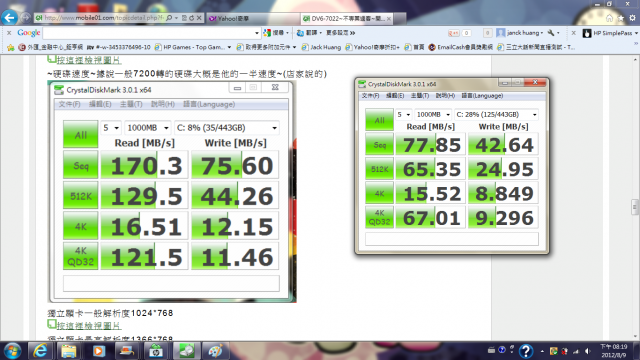Click the 4K write value 8.849
The width and height of the screenshot is (640, 360).
pos(503,193)
